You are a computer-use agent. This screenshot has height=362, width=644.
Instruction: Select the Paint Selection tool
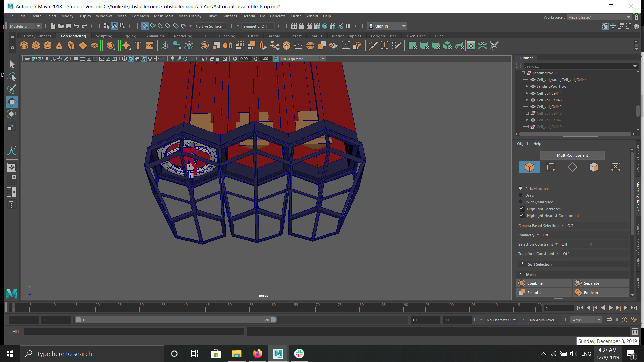click(11, 89)
